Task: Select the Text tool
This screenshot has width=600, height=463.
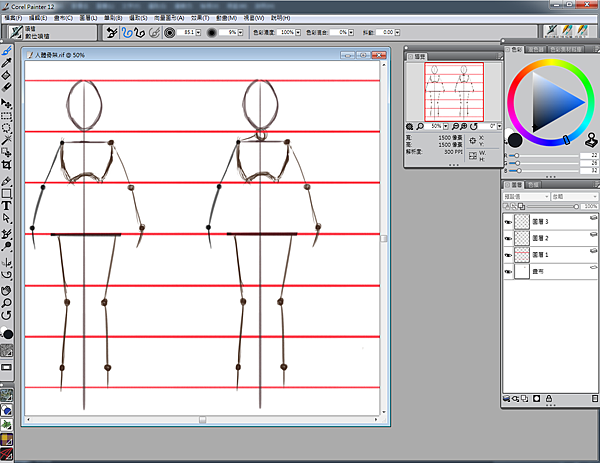Action: [7, 205]
